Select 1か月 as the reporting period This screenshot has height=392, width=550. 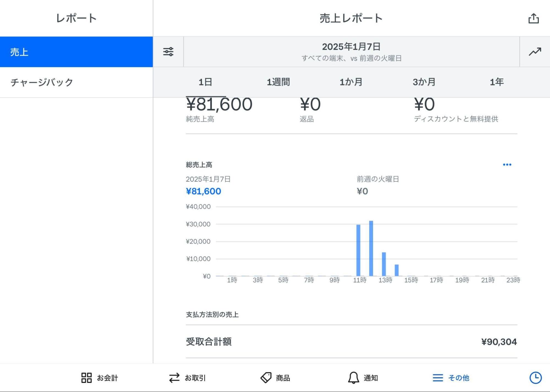tap(351, 81)
